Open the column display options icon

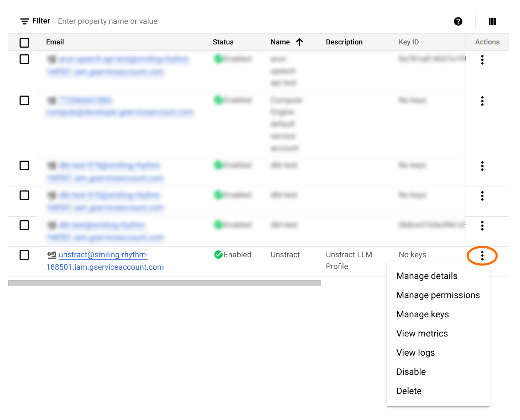pos(492,21)
